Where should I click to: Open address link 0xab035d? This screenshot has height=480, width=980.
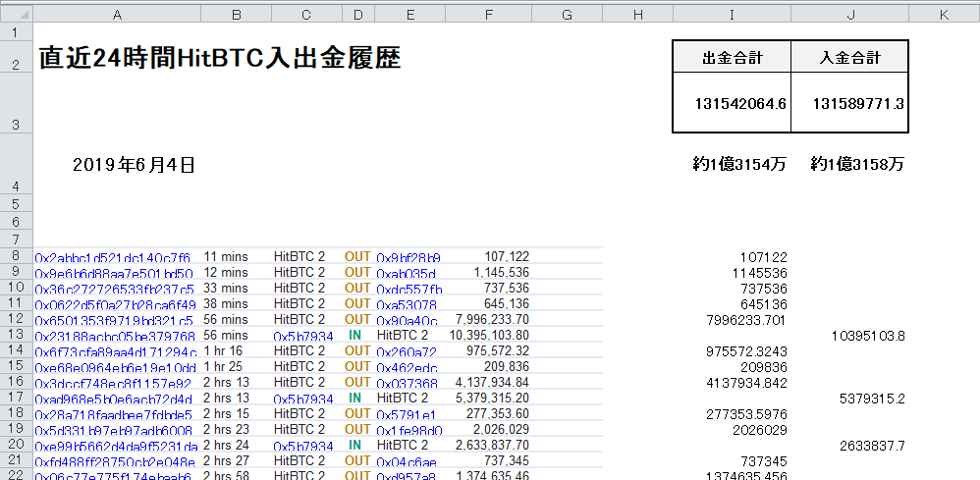[406, 273]
